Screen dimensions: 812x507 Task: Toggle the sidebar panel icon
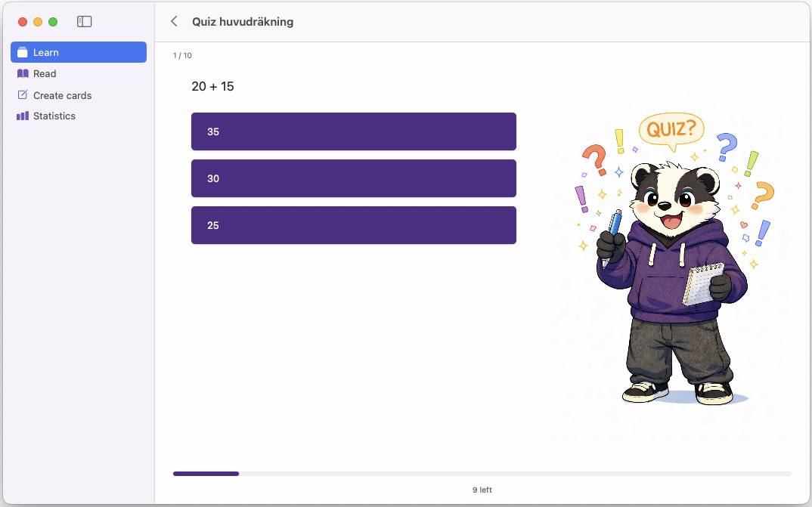coord(84,21)
